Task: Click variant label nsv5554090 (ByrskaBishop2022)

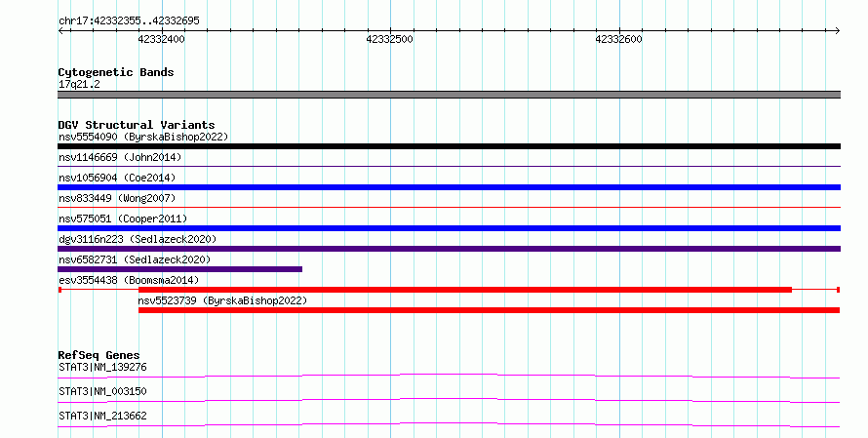Action: (x=143, y=137)
